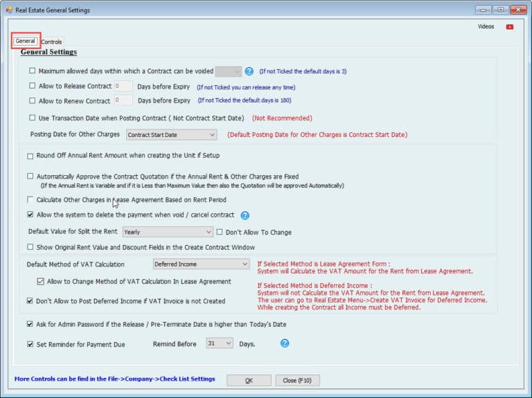Open the disabled void-days dropdown
This screenshot has width=532, height=398.
coord(229,71)
